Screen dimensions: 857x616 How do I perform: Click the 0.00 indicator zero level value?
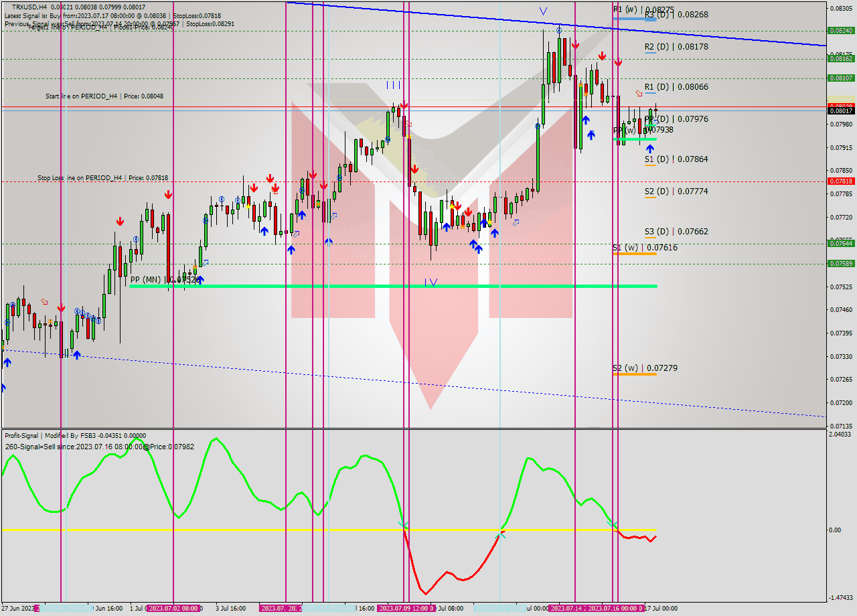coord(835,530)
